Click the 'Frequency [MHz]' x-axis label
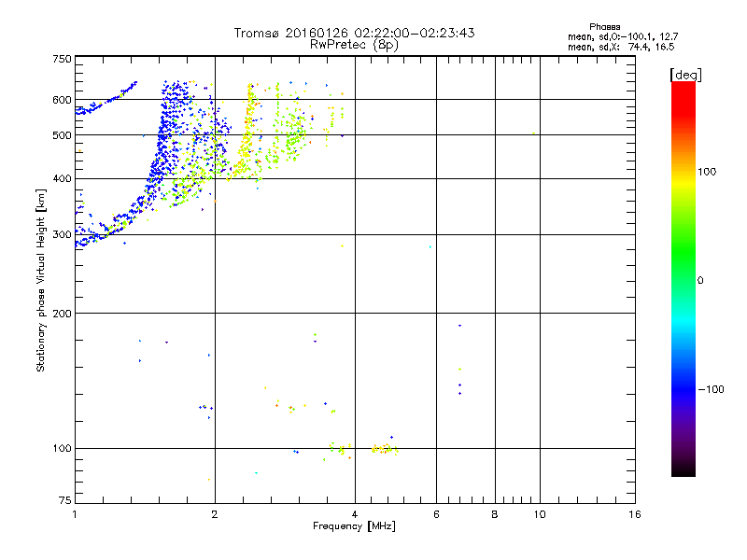 click(x=354, y=526)
